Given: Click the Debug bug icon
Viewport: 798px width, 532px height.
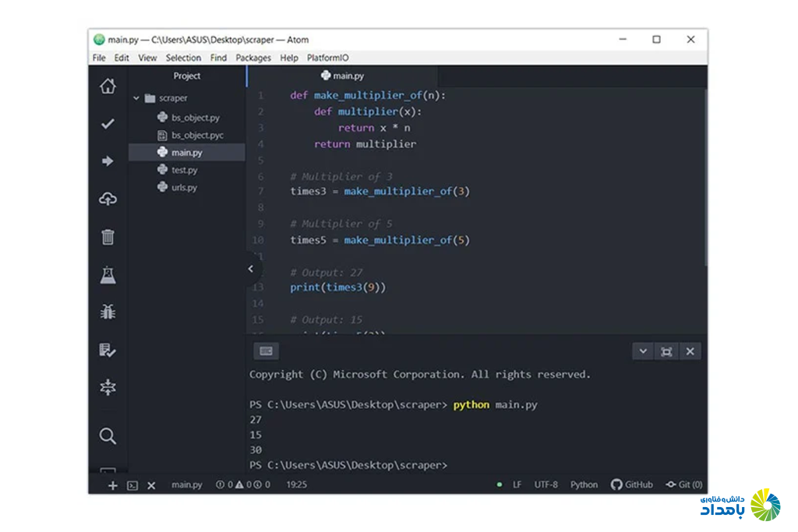Looking at the screenshot, I should (x=108, y=312).
